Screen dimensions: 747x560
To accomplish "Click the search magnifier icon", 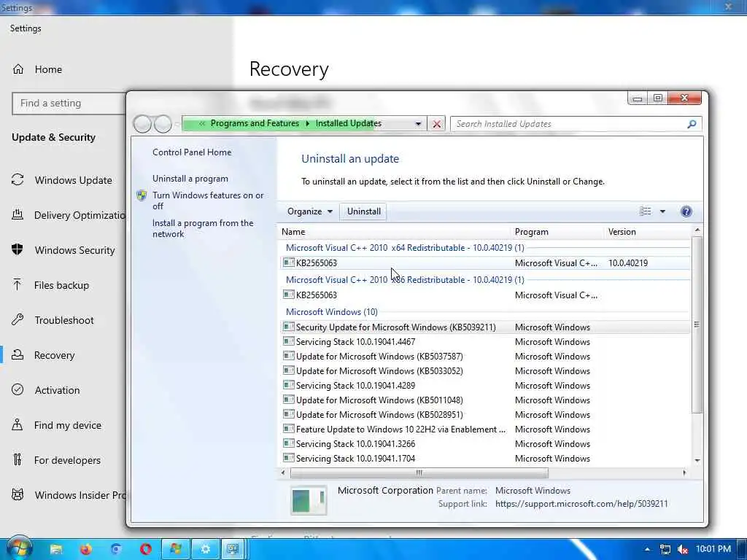I will point(692,124).
